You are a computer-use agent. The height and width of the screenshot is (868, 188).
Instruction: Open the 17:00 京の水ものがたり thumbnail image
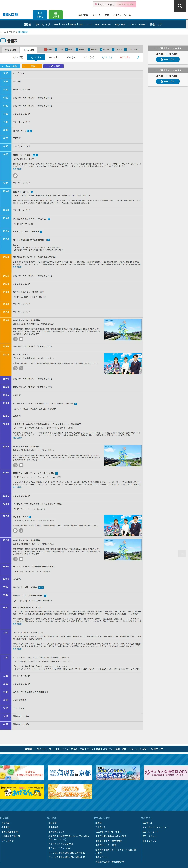pyautogui.click(x=123, y=330)
